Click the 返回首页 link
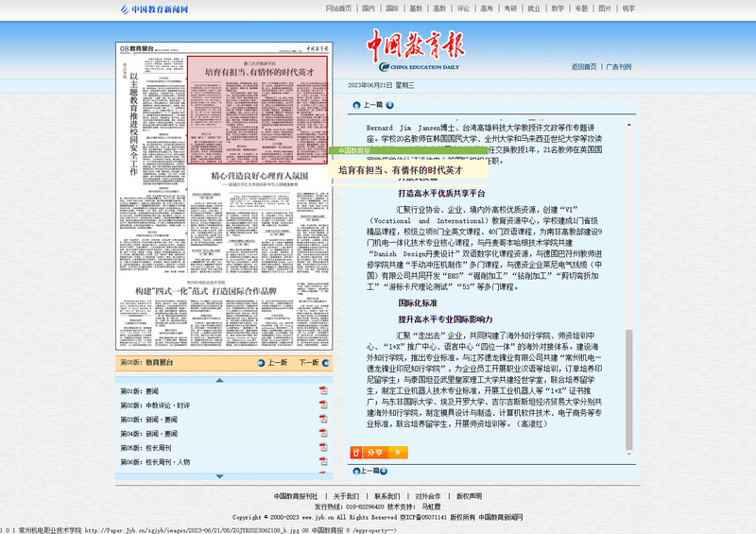756x534 pixels. click(584, 67)
